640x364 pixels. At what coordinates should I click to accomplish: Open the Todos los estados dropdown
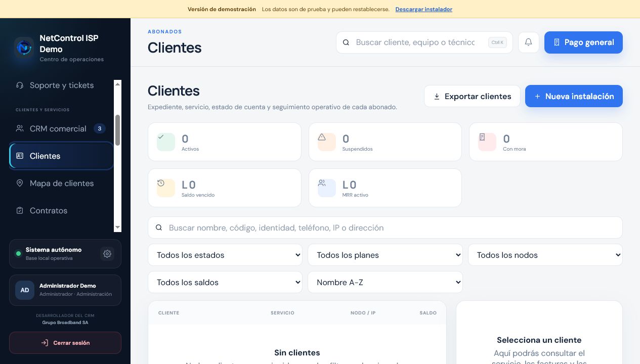225,255
